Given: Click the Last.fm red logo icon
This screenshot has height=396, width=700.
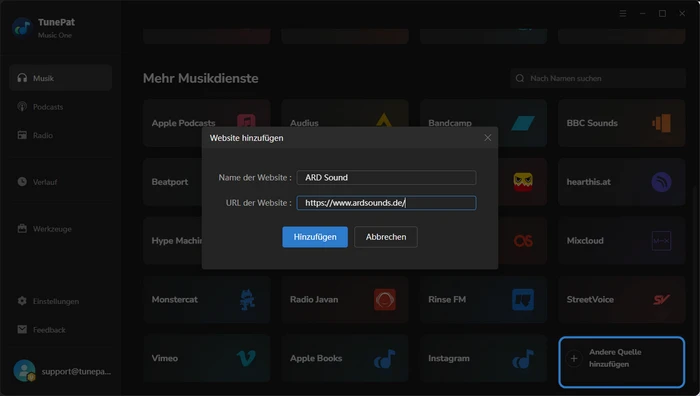Looking at the screenshot, I should [x=523, y=241].
